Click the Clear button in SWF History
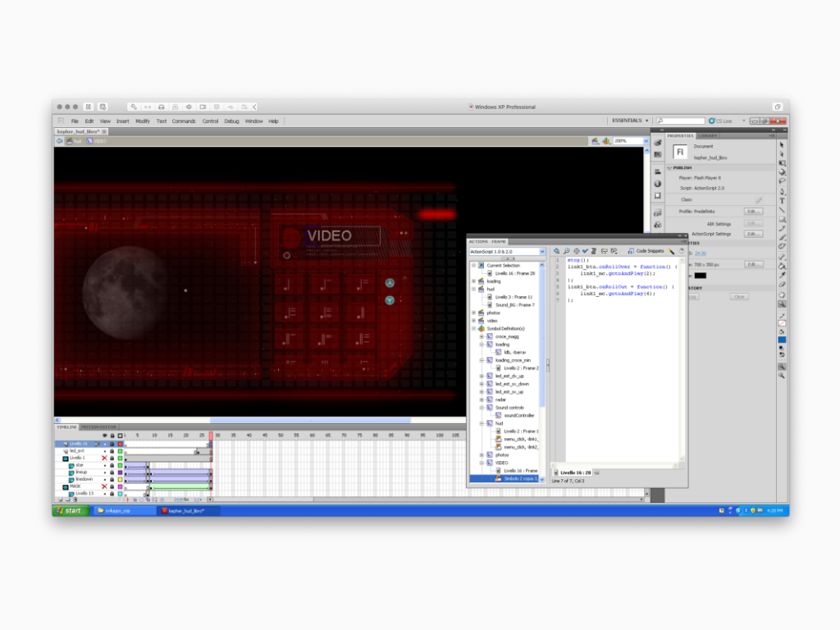Screen dimensions: 840x630 (739, 296)
